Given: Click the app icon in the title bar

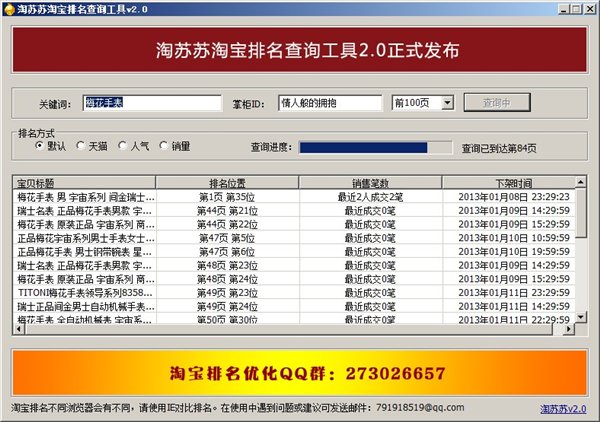Looking at the screenshot, I should click(9, 9).
